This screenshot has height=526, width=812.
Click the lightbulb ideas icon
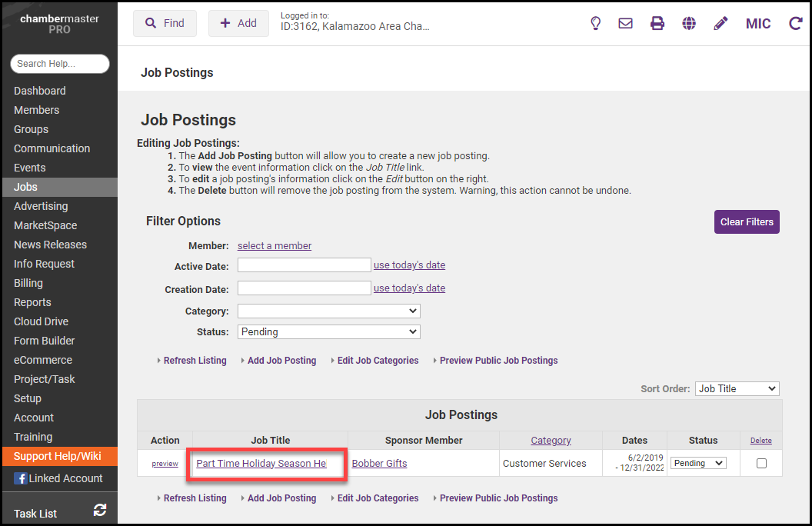595,24
